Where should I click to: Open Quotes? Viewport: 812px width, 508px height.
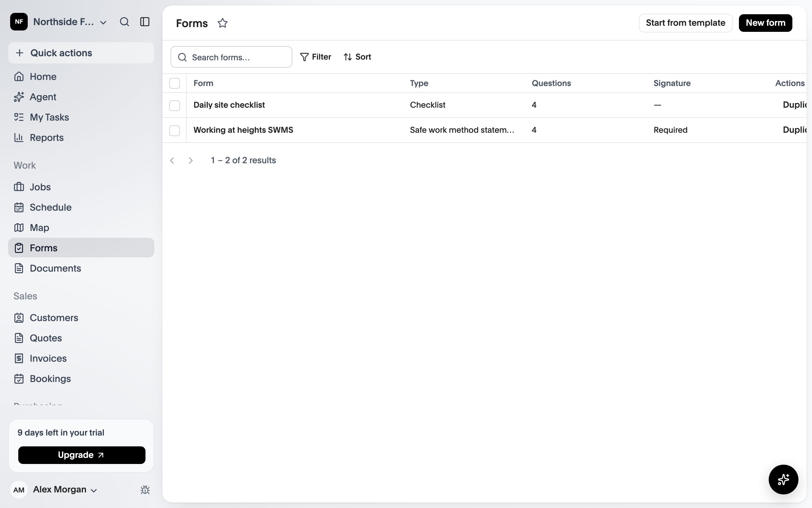tap(81, 338)
